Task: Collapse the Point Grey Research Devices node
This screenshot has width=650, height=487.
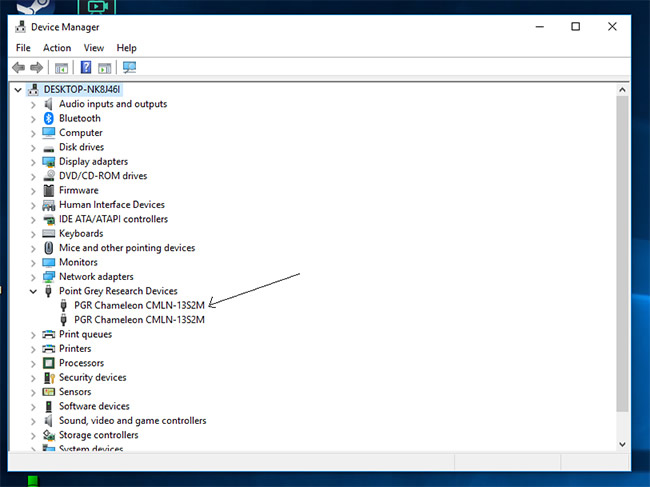Action: pos(33,291)
